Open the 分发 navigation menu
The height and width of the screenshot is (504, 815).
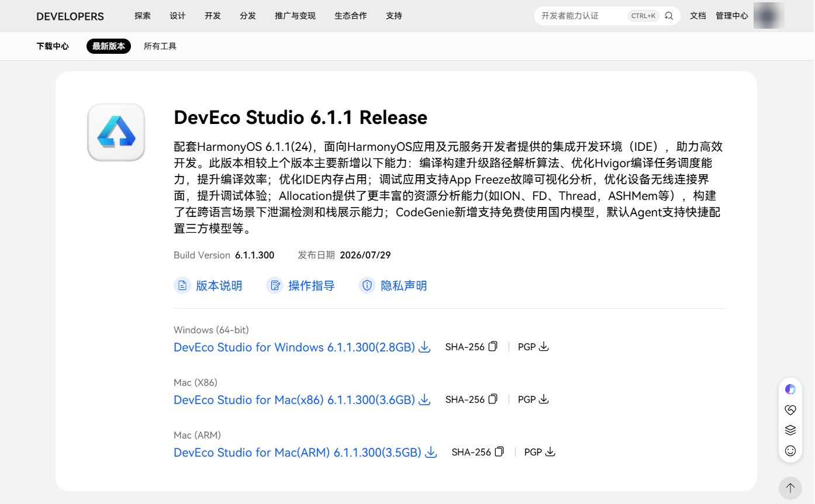248,16
